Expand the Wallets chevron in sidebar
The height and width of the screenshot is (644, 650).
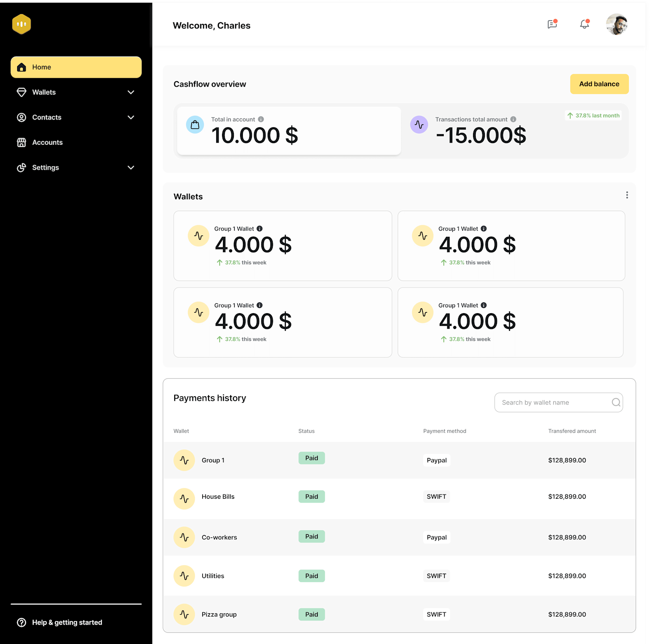pyautogui.click(x=131, y=92)
